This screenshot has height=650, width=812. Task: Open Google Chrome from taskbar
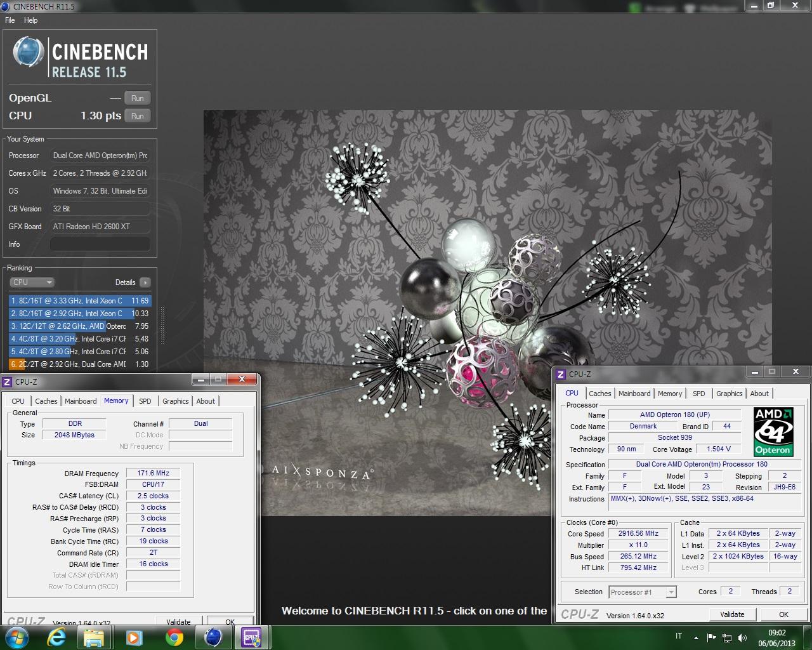tap(174, 638)
